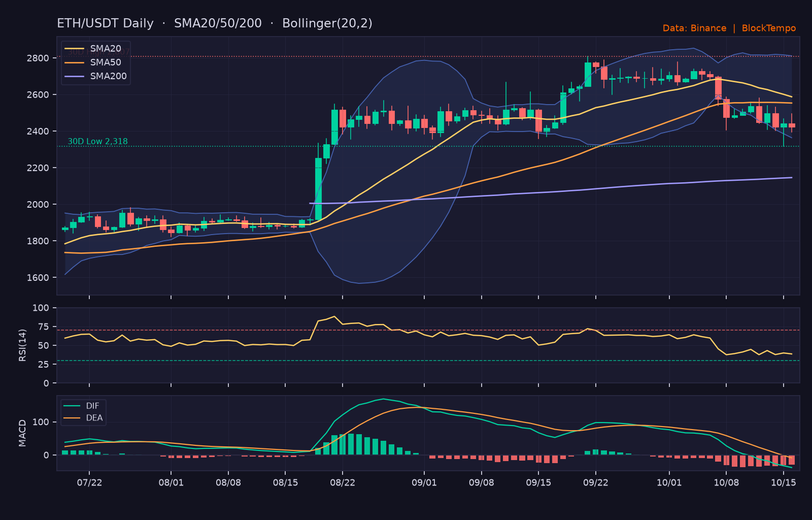Screen dimensions: 812x520
Task: Click the 75 label on RSI axis
Action: coord(44,327)
